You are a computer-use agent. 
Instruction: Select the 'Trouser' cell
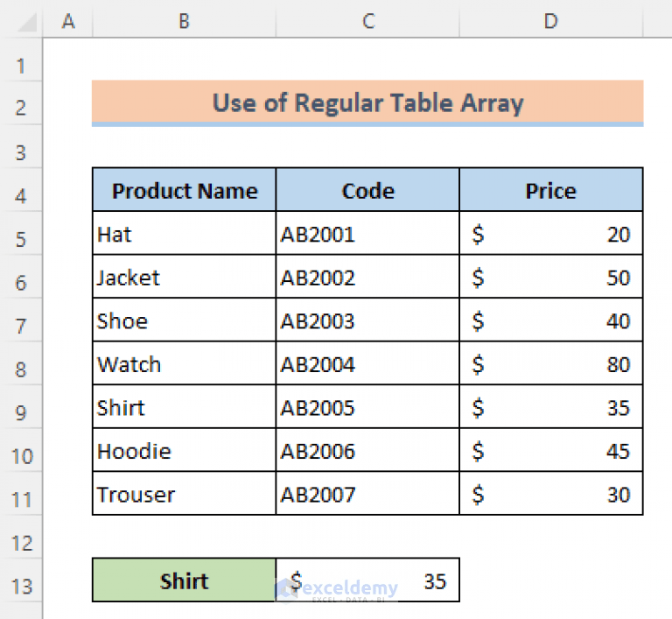[x=185, y=493]
